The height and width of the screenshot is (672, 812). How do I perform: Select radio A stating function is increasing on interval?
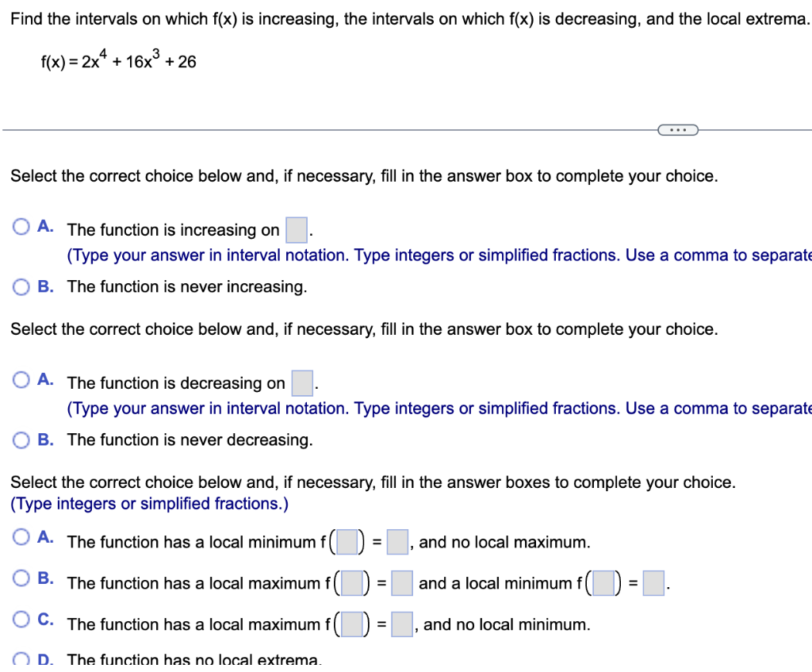point(21,225)
